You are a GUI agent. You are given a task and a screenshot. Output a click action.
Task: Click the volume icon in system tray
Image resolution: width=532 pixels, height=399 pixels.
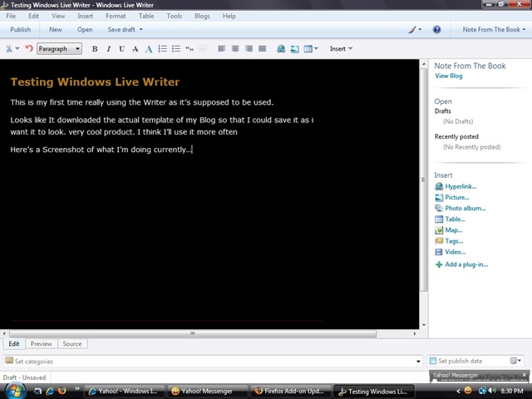[x=492, y=391]
